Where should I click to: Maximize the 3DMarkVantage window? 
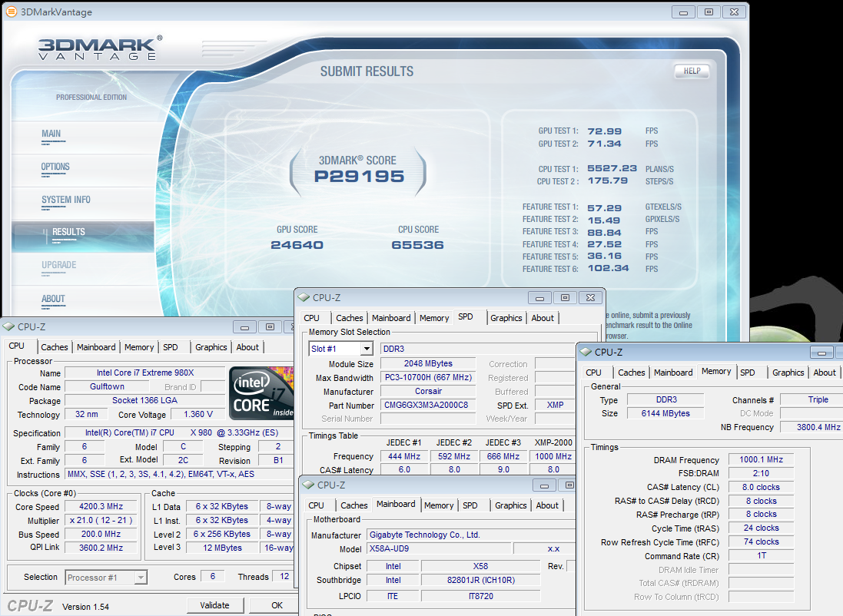tap(709, 12)
